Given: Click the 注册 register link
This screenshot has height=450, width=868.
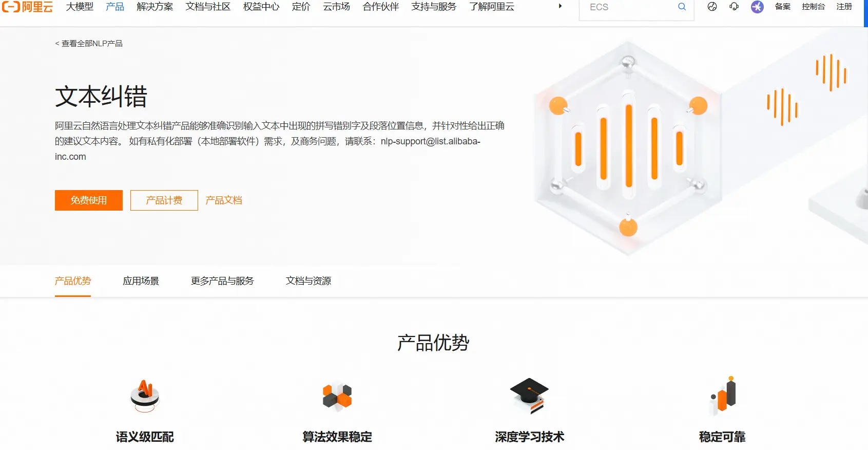Looking at the screenshot, I should (x=844, y=7).
